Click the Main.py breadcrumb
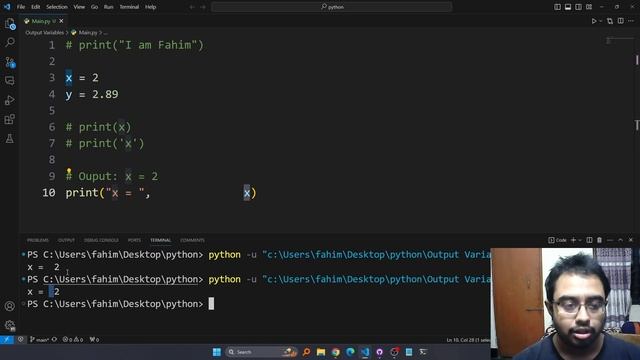The width and height of the screenshot is (640, 360). point(88,33)
